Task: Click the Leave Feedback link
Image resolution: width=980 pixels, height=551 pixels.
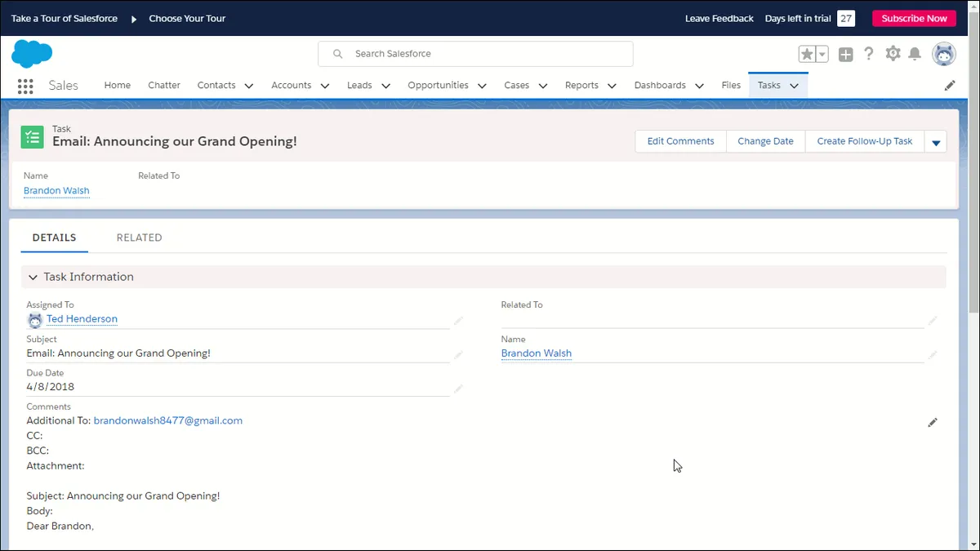Action: tap(719, 19)
